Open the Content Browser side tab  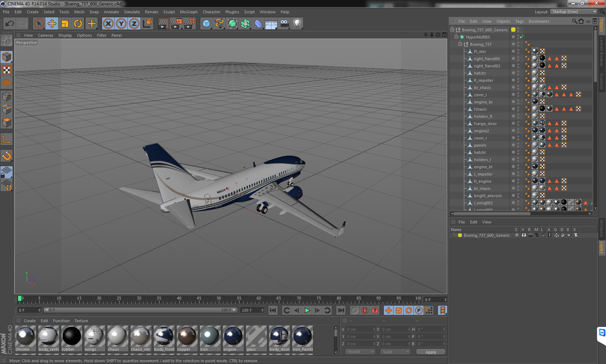(602, 52)
